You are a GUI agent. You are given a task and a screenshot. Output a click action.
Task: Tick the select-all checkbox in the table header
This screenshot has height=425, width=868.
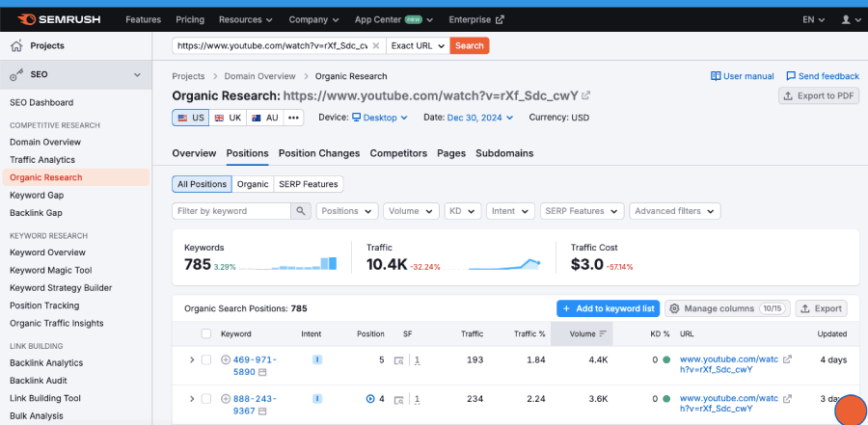pyautogui.click(x=206, y=333)
